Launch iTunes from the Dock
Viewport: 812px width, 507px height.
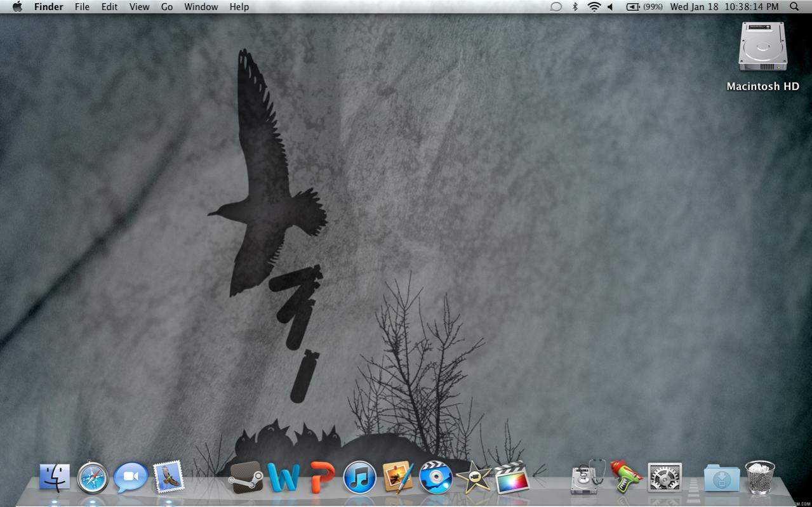tap(360, 477)
